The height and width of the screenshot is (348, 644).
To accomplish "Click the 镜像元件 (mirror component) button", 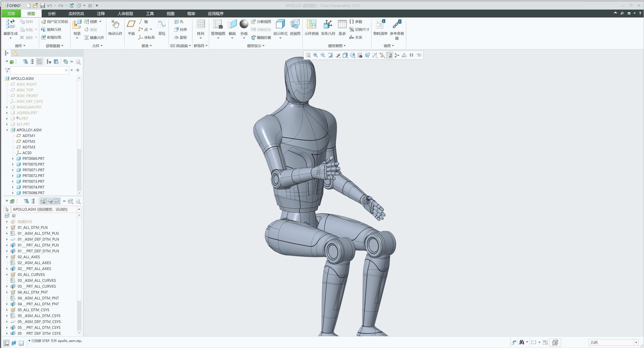I will [x=94, y=37].
